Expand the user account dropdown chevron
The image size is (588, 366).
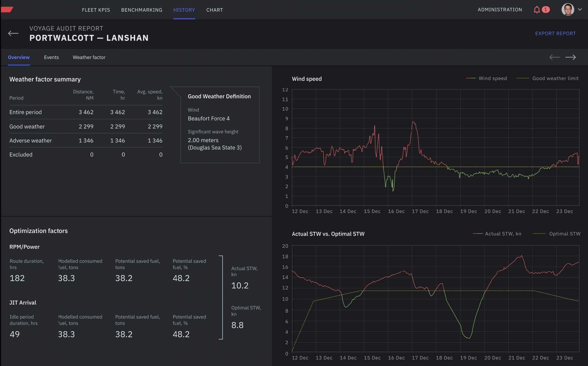[x=580, y=10]
